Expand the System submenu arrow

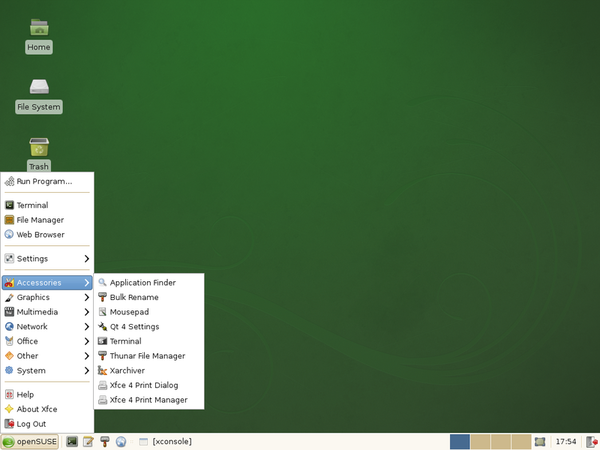[87, 370]
